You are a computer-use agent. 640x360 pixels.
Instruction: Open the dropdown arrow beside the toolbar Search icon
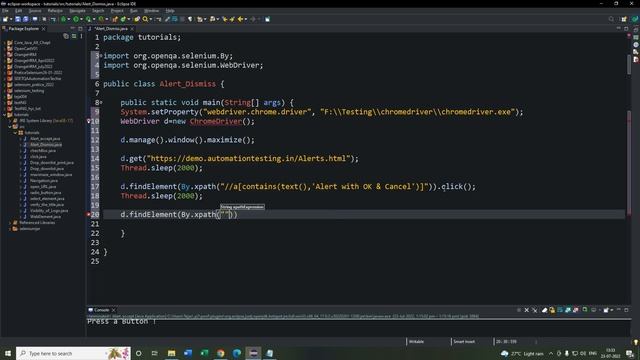[150, 19]
